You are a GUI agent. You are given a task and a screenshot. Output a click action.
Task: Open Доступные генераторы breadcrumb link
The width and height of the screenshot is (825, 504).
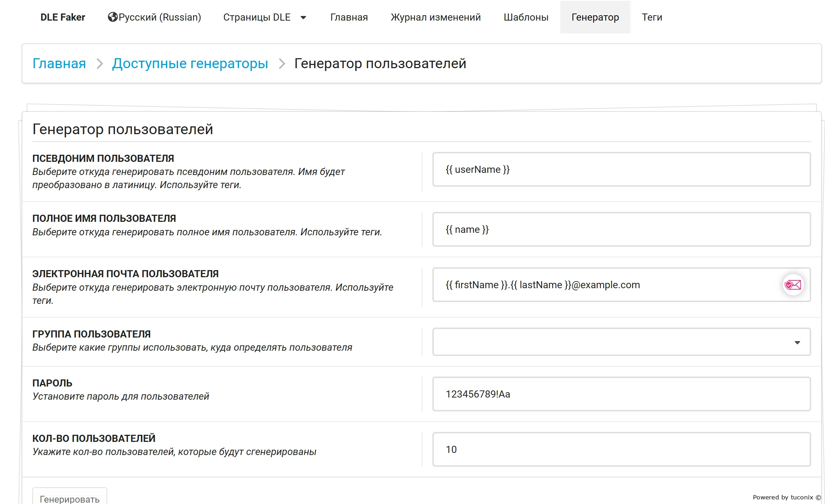(x=190, y=64)
